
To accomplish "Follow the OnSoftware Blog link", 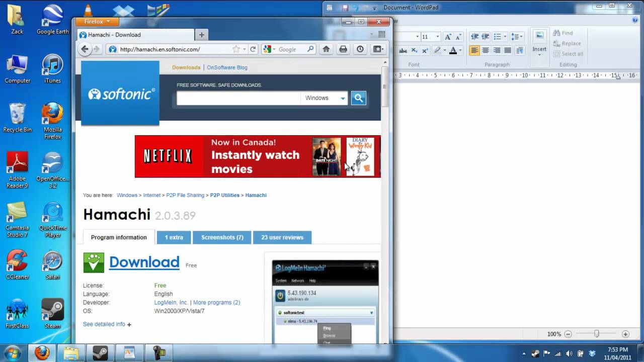I will click(227, 67).
